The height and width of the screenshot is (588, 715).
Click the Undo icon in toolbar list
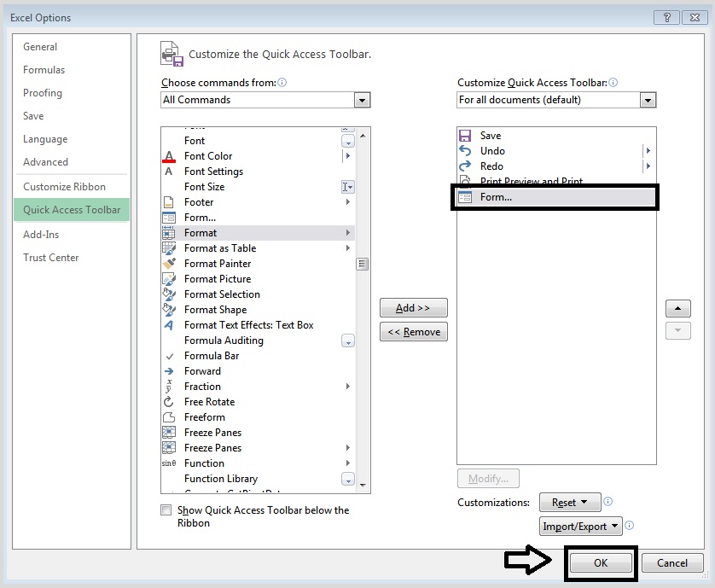[465, 150]
